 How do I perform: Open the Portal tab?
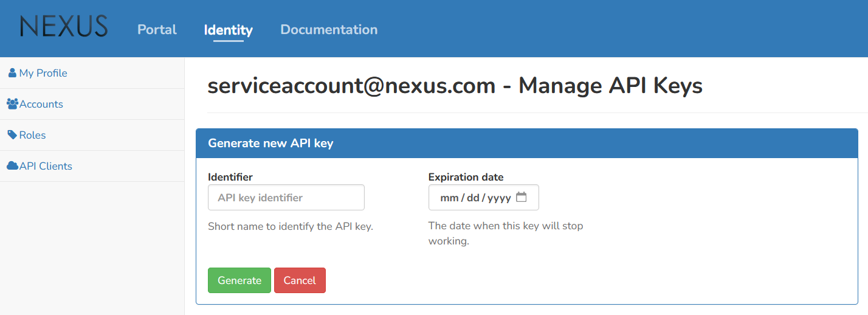(x=157, y=29)
